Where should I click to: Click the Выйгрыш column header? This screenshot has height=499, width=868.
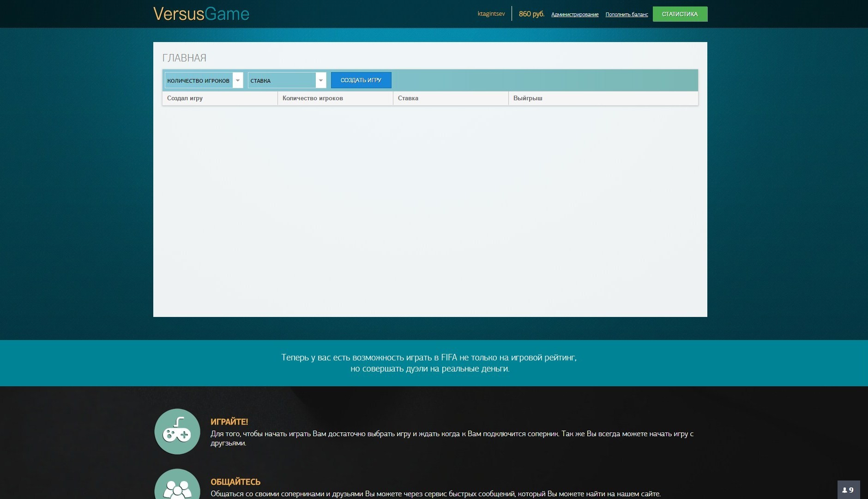tap(528, 98)
